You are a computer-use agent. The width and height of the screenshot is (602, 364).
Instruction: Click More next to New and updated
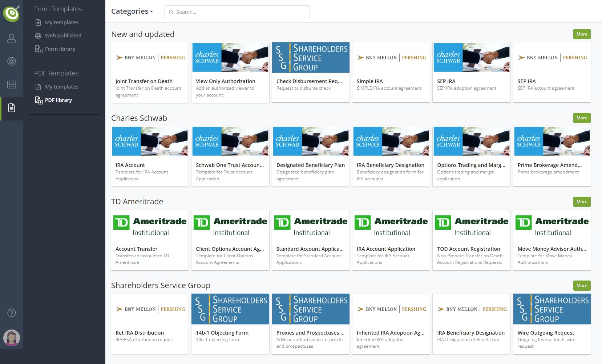click(x=582, y=34)
